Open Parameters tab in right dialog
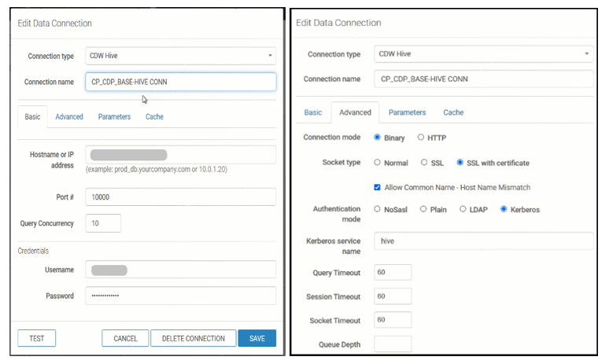This screenshot has height=364, width=609. point(408,112)
